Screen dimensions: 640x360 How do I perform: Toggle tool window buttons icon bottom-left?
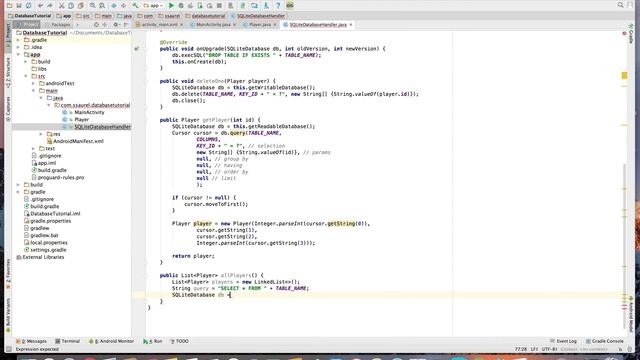(x=9, y=349)
